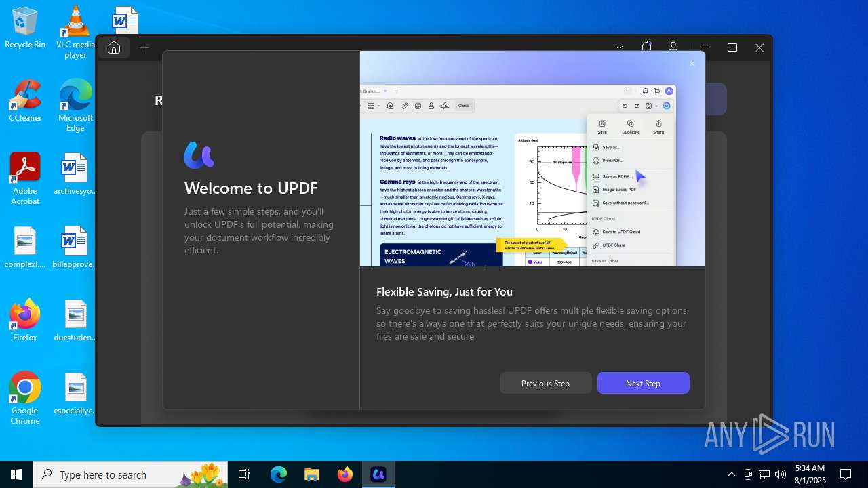Maximize the UPDF window
868x488 pixels.
click(732, 47)
